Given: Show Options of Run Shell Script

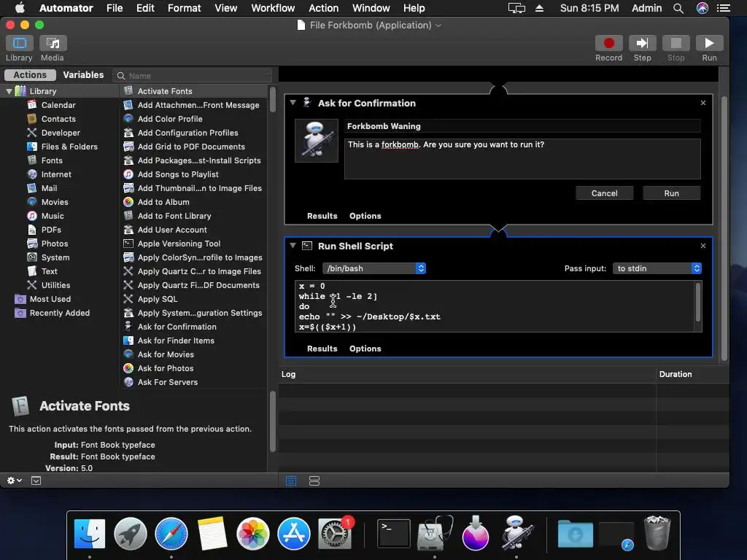Looking at the screenshot, I should tap(365, 349).
